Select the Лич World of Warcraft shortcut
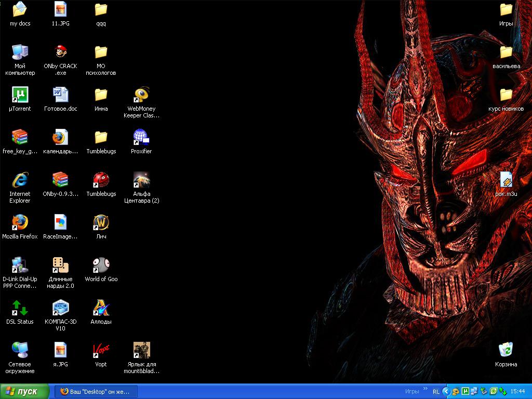Image resolution: width=532 pixels, height=399 pixels. coord(101,222)
